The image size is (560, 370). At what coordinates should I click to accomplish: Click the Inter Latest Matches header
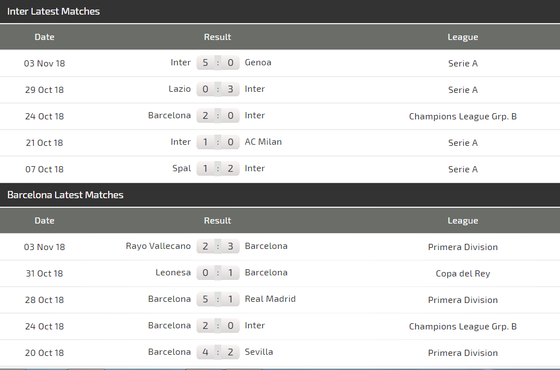coord(53,11)
